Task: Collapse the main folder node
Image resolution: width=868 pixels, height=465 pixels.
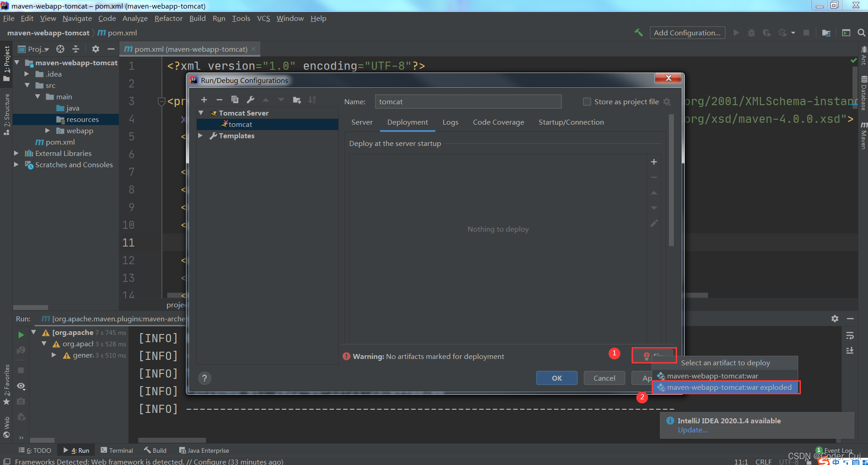Action: point(37,97)
